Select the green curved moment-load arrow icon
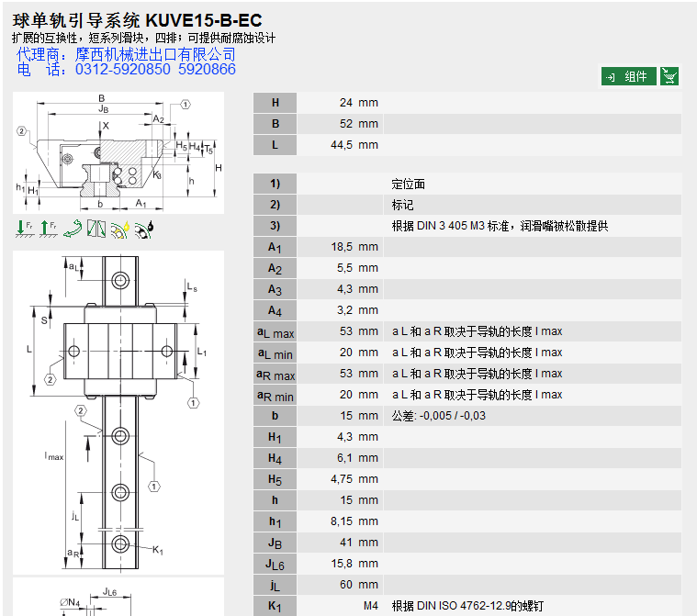 click(x=72, y=229)
